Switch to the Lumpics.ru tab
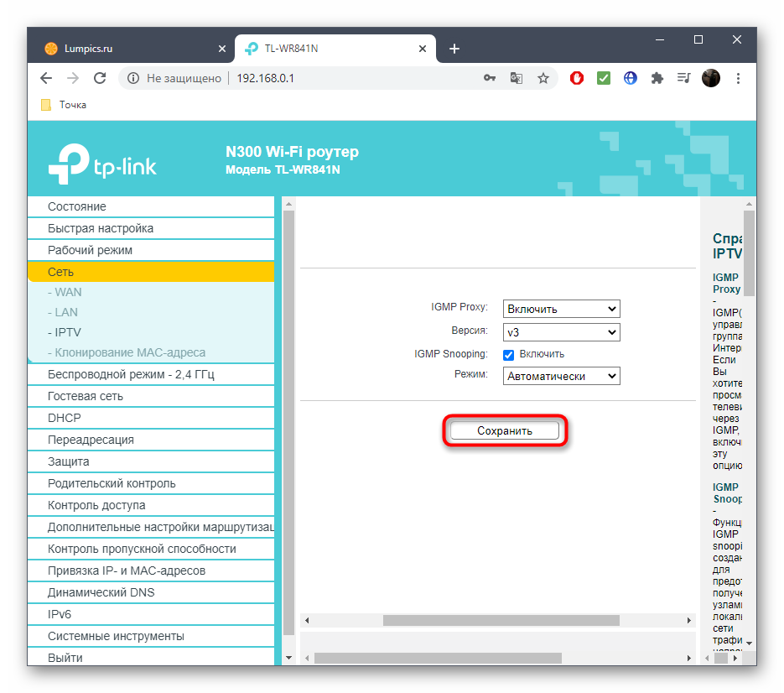 tap(126, 49)
